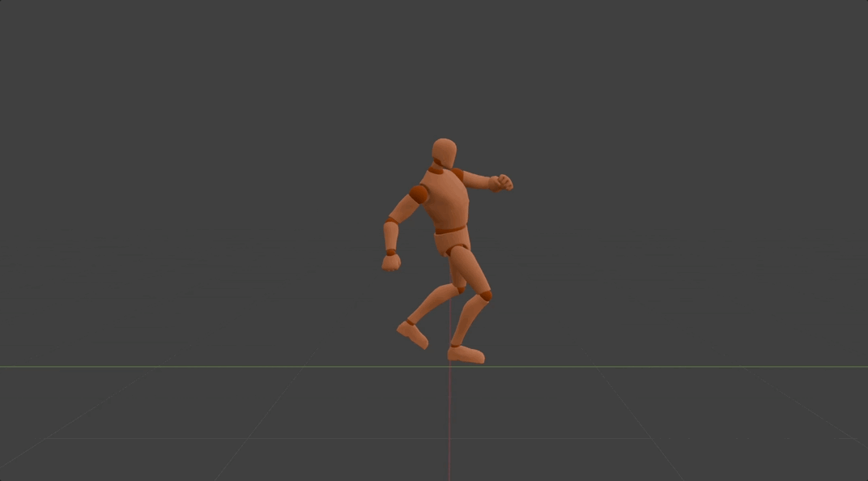868x481 pixels.
Task: Click the dark knee joint of the planted leg
Action: [484, 296]
